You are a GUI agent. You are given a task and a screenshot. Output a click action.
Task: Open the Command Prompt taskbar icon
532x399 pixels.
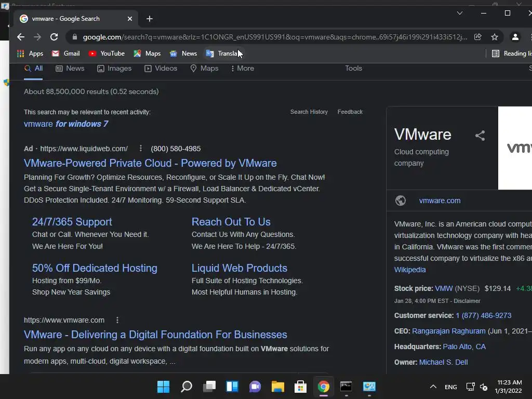[x=346, y=387]
